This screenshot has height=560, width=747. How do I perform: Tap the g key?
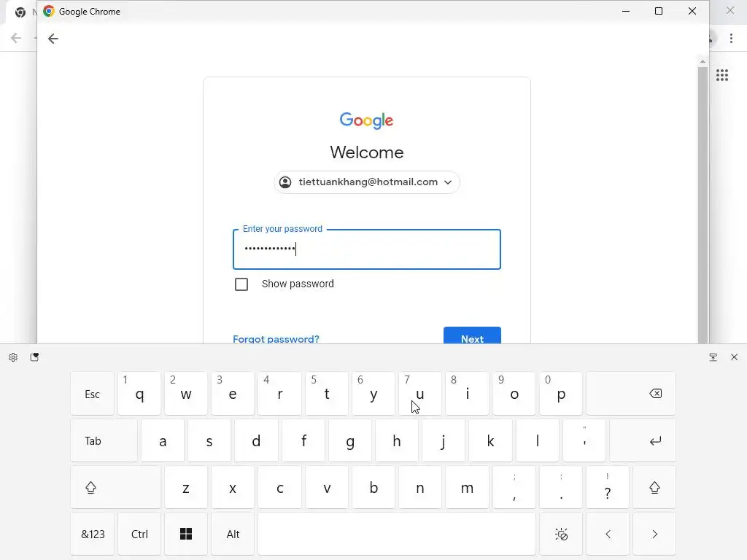[349, 440]
